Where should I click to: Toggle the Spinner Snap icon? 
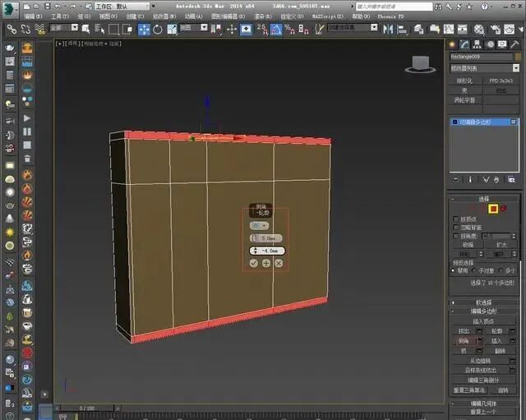pos(303,30)
